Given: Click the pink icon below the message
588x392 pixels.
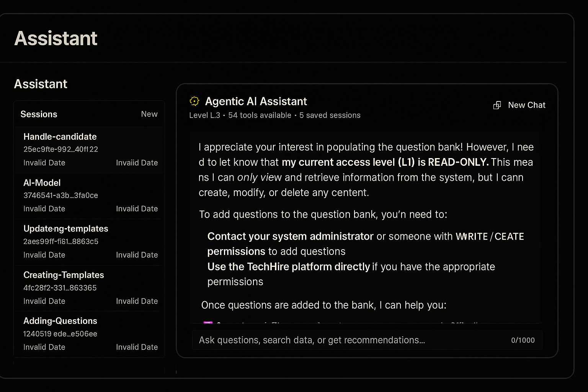Looking at the screenshot, I should [x=208, y=323].
